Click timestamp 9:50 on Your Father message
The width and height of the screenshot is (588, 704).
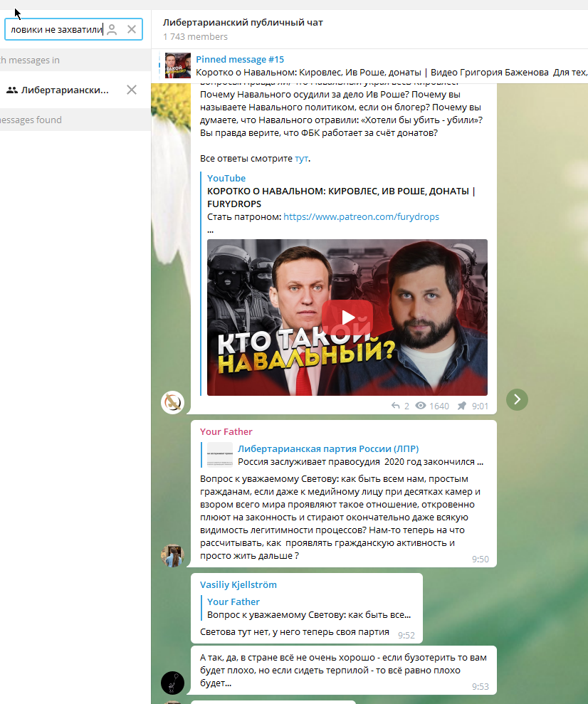481,559
